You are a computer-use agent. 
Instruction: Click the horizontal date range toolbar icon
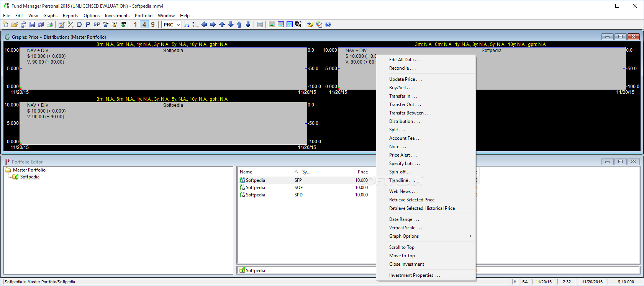coord(187,25)
